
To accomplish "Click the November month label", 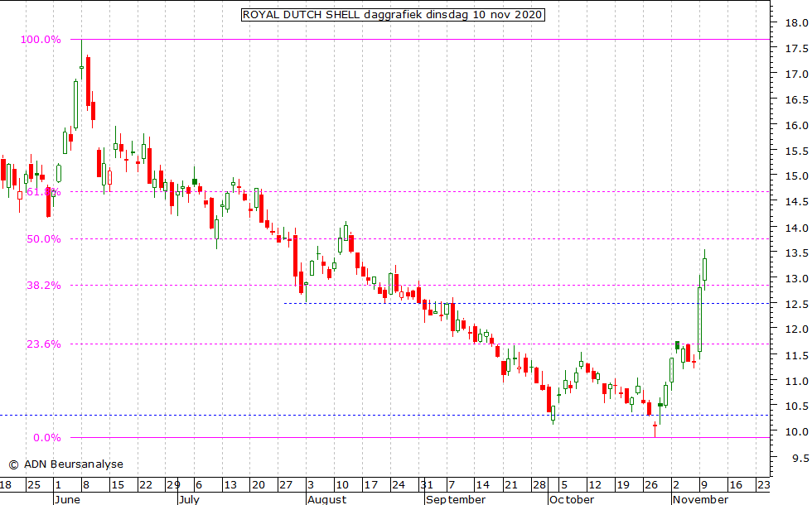I will pos(701,499).
